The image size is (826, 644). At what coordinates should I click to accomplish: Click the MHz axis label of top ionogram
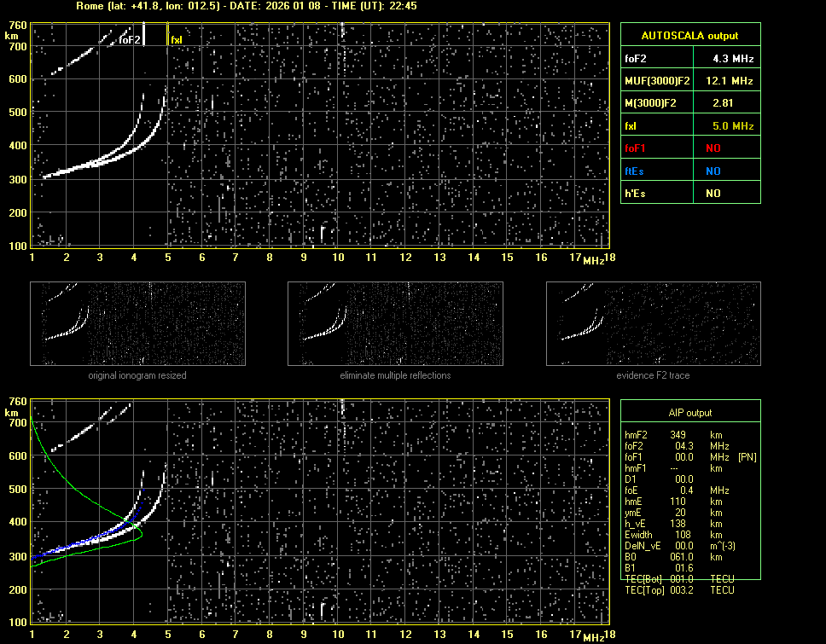tap(594, 260)
